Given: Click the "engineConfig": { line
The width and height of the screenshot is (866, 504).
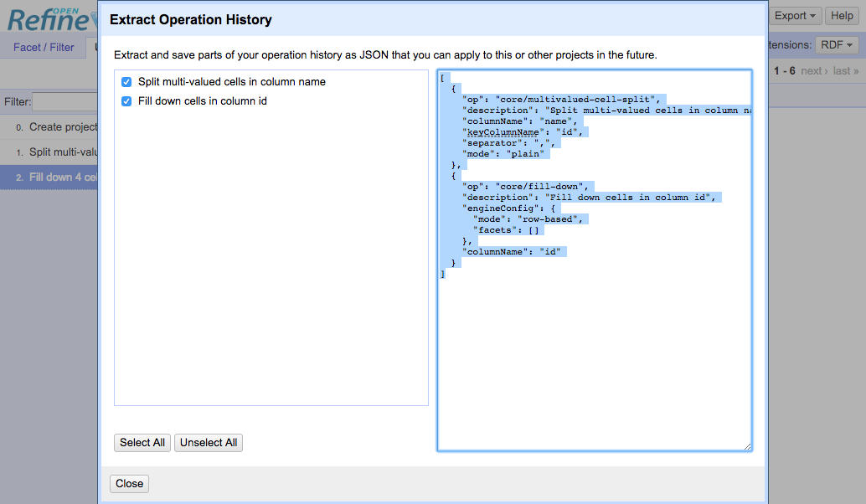Looking at the screenshot, I should pos(508,208).
